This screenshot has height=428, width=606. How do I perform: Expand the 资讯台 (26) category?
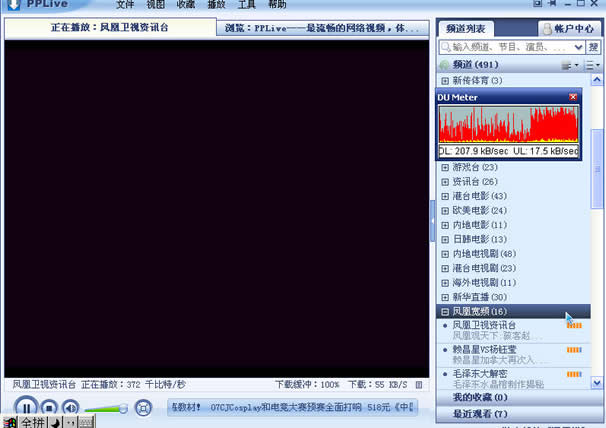(x=445, y=182)
